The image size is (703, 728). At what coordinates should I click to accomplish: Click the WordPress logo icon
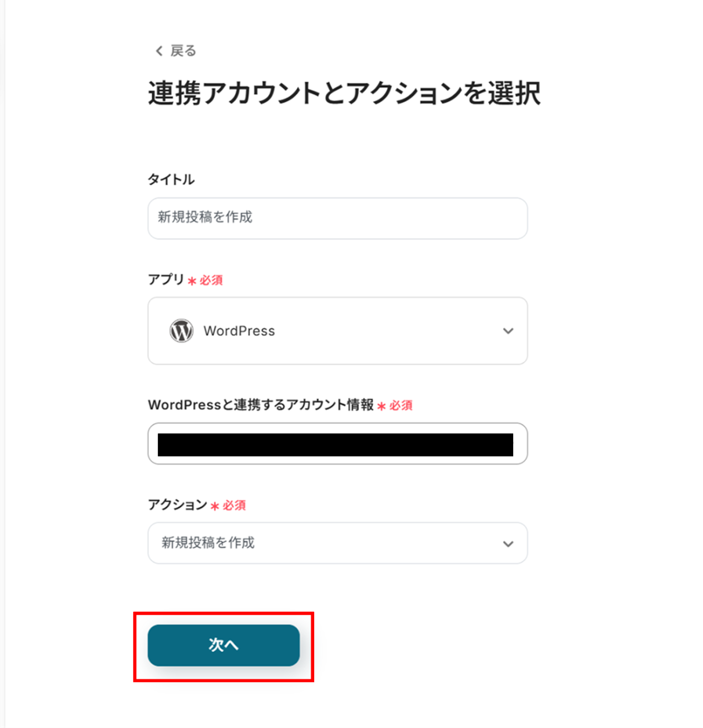(181, 331)
